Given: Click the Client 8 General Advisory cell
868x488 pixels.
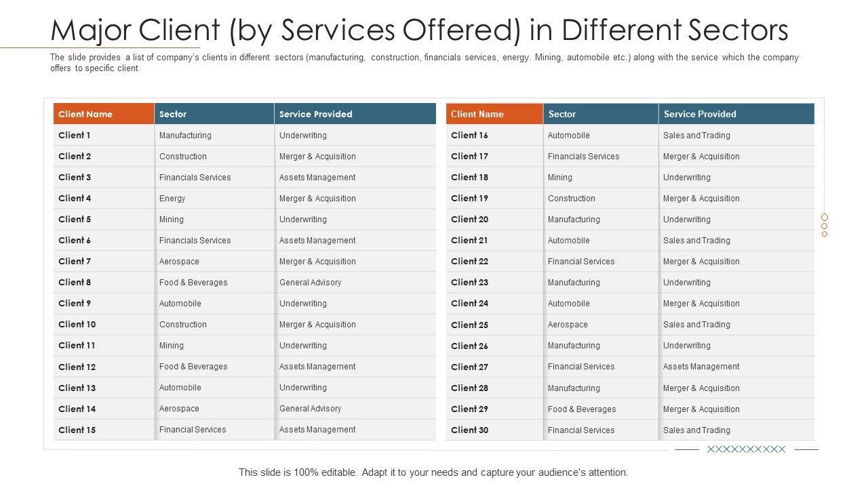Looking at the screenshot, I should (311, 282).
